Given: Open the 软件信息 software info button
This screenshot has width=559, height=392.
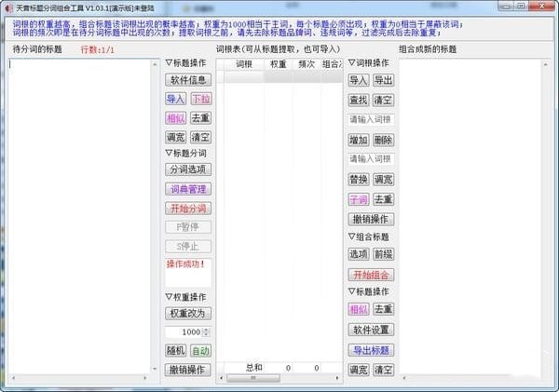Looking at the screenshot, I should 188,80.
